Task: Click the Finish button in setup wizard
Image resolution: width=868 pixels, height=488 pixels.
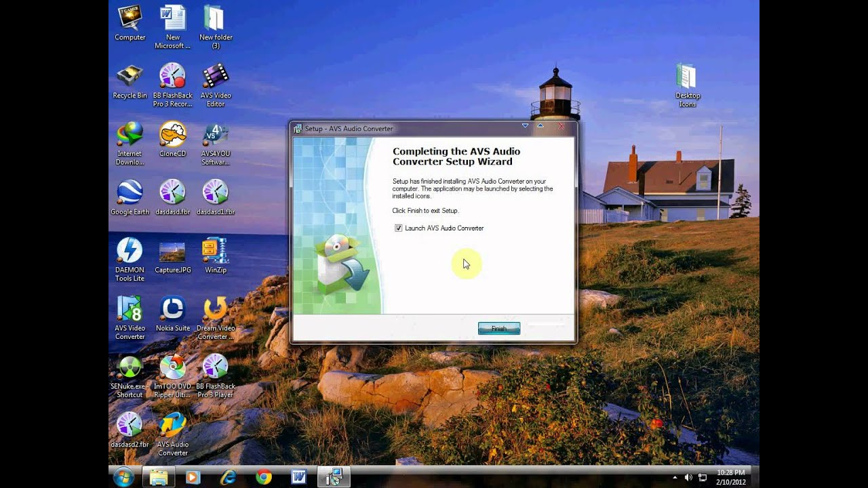Action: pos(499,329)
